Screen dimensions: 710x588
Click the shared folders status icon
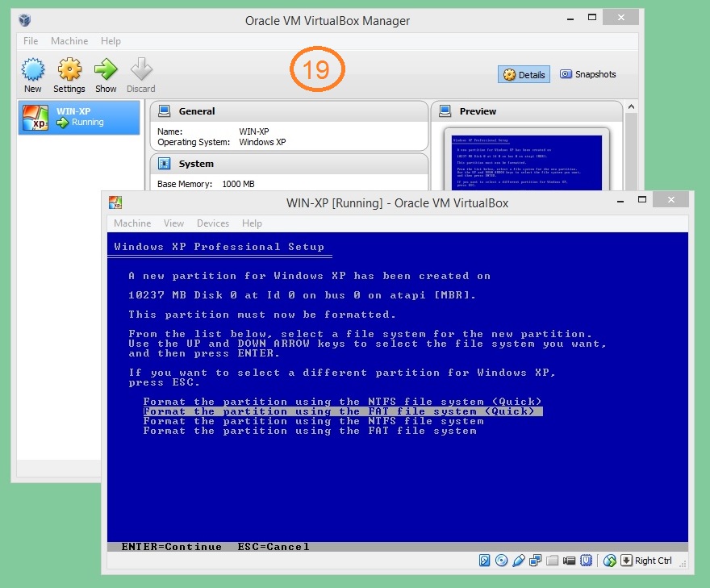pos(553,561)
